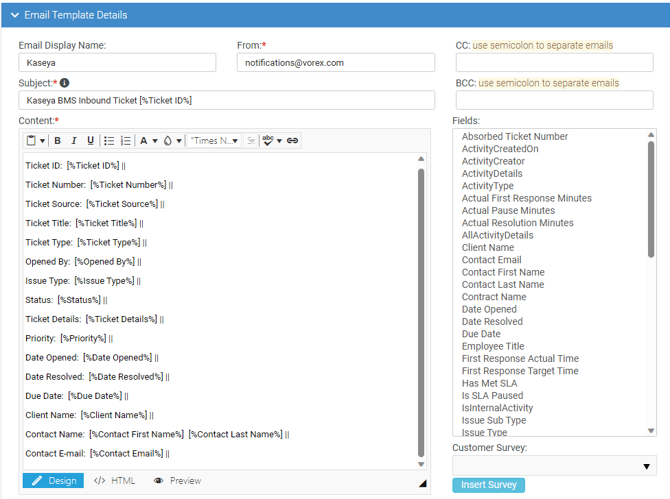Open the Customer Survey dropdown
This screenshot has height=499, width=670.
pyautogui.click(x=554, y=466)
